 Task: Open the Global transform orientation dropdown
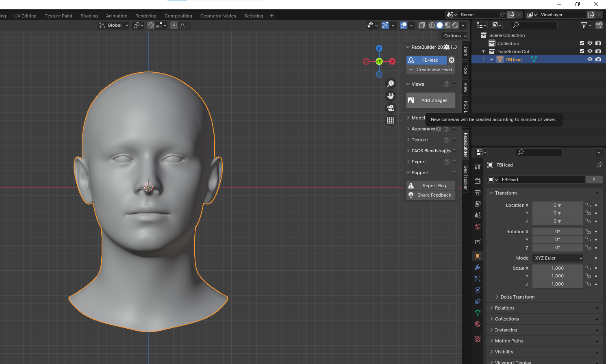click(114, 25)
